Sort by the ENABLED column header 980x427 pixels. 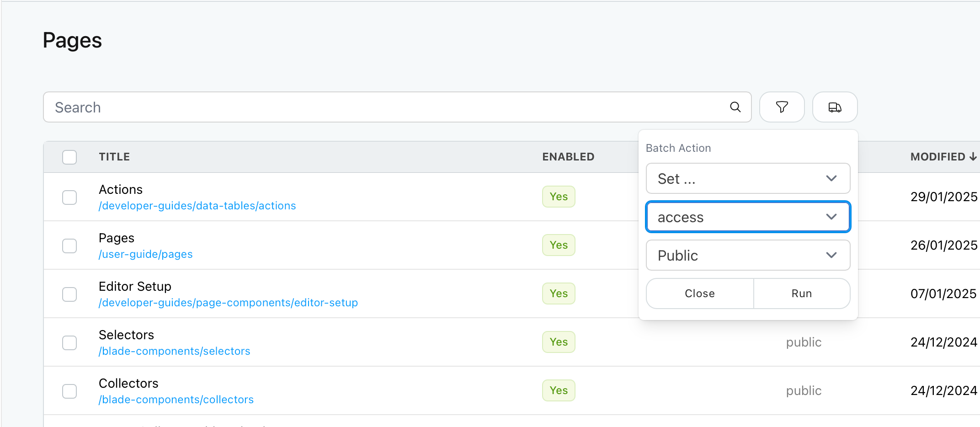(568, 157)
